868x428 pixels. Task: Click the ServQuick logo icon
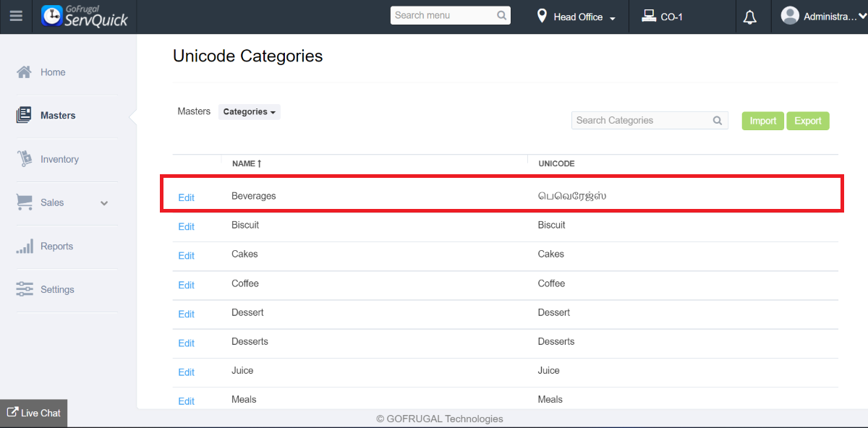coord(52,16)
